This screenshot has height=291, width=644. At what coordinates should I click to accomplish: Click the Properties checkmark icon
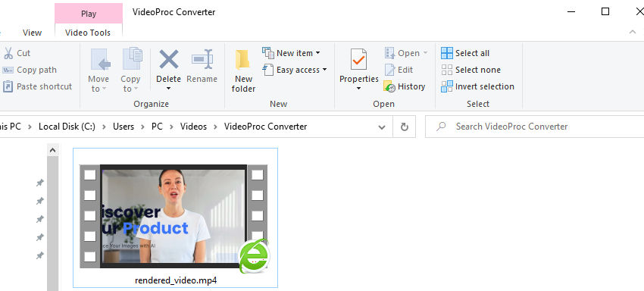[x=358, y=60]
